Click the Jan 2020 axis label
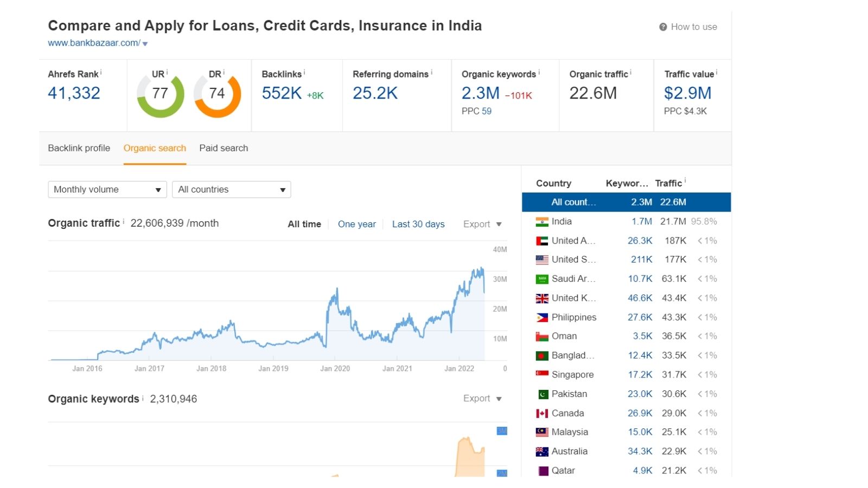This screenshot has height=488, width=868. click(x=335, y=369)
